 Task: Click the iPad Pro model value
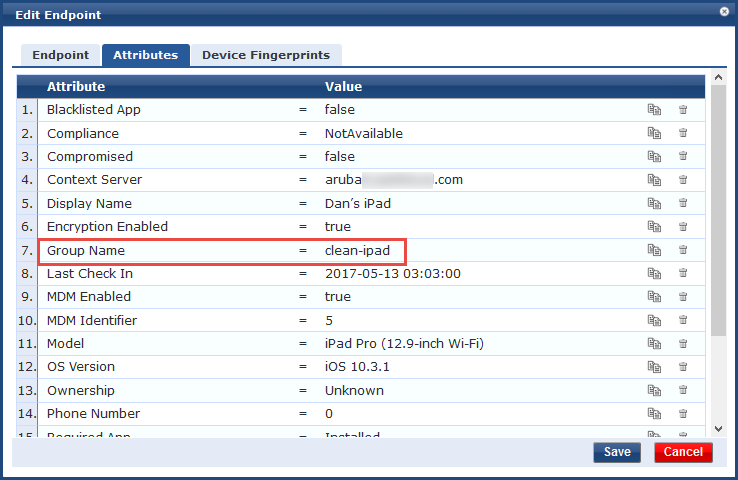pos(404,344)
